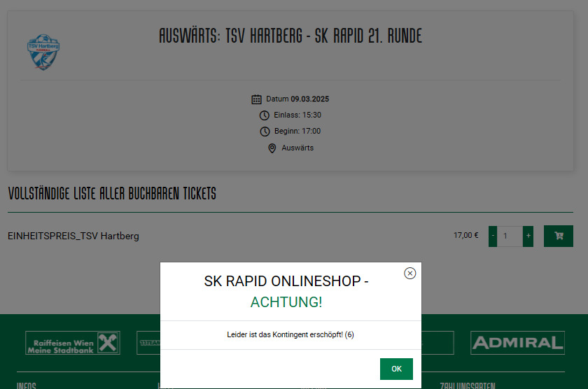This screenshot has height=389, width=588.
Task: Decrease ticket quantity with minus button
Action: tap(493, 236)
